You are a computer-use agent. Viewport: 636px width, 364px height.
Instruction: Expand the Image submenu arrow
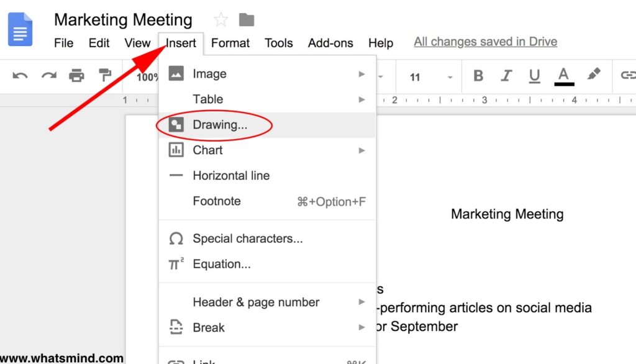[362, 74]
